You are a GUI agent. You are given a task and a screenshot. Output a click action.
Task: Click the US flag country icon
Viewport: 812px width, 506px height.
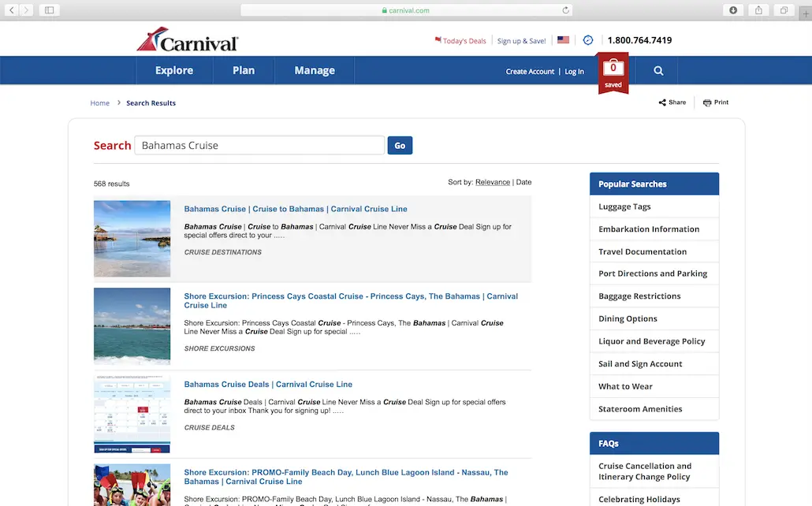[x=564, y=40]
